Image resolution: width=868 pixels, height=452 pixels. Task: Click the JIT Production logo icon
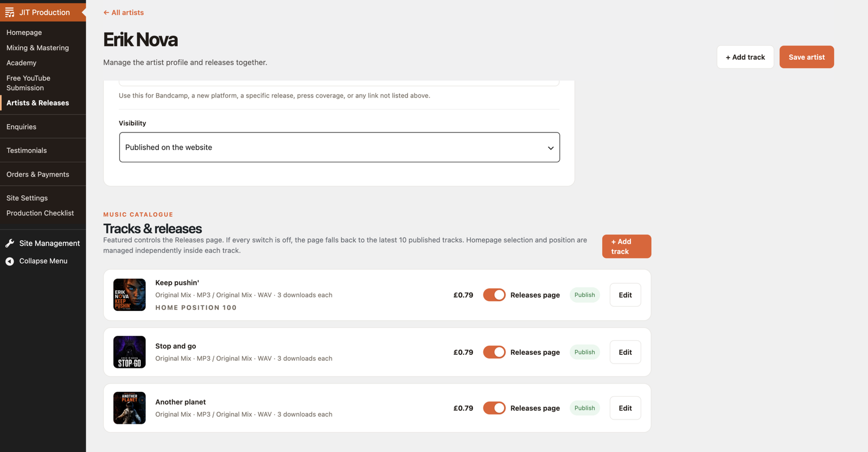point(10,12)
